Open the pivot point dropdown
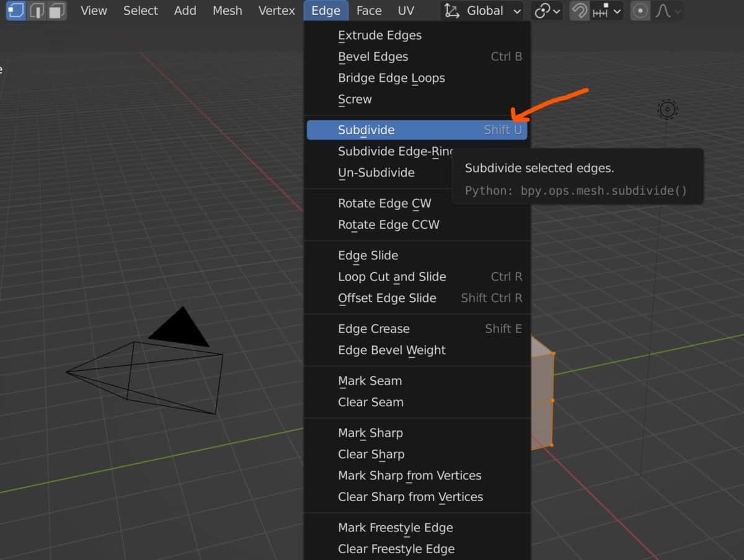This screenshot has width=744, height=560. point(547,11)
